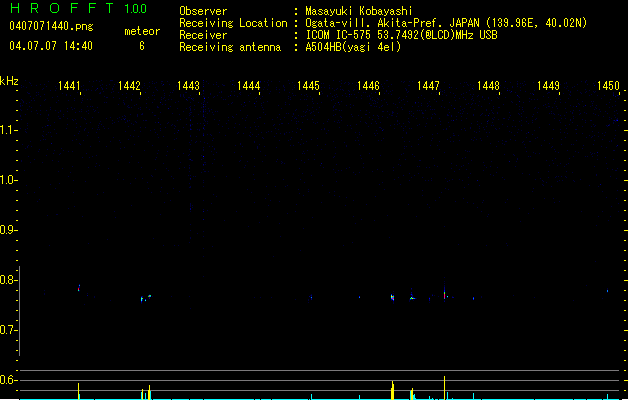Click the 1448 time axis label
Viewport: 629px width, 400px height.
[x=488, y=85]
